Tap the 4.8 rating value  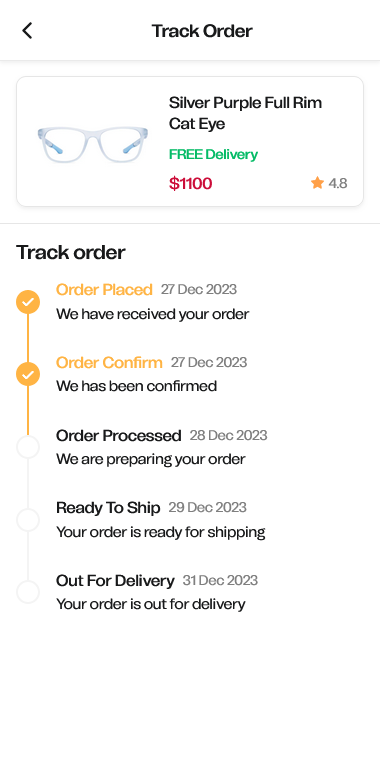pyautogui.click(x=338, y=184)
